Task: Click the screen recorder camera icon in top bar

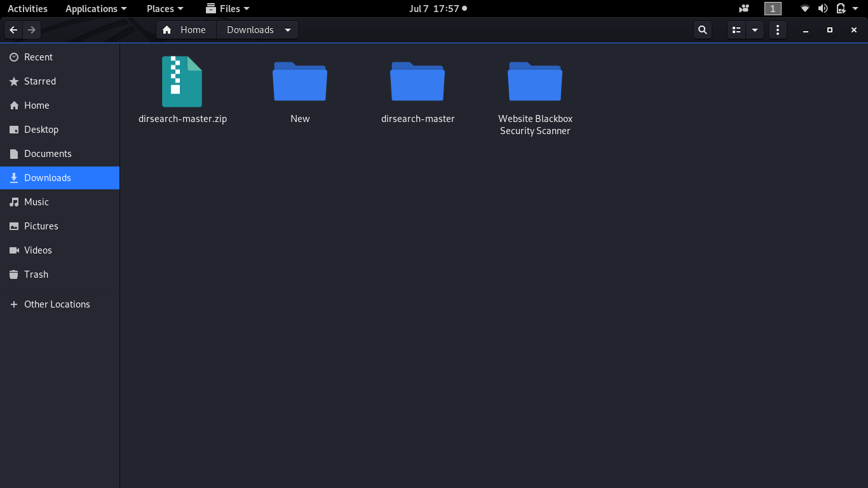Action: tap(744, 8)
